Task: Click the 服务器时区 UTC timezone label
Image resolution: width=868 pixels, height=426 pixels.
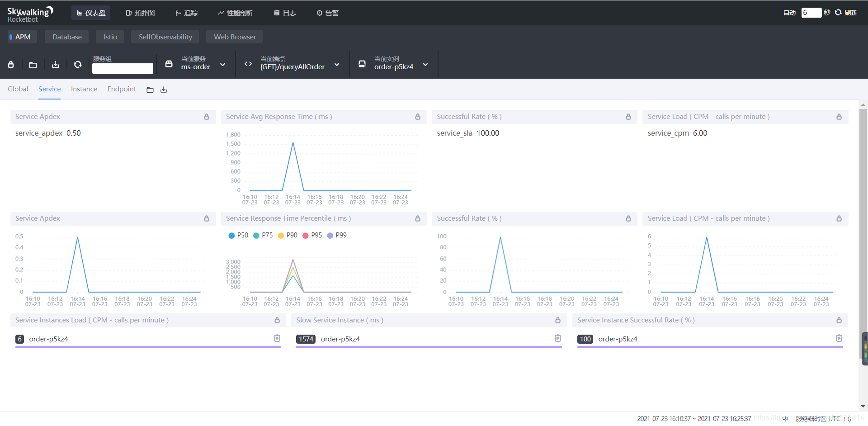Action: click(x=823, y=419)
